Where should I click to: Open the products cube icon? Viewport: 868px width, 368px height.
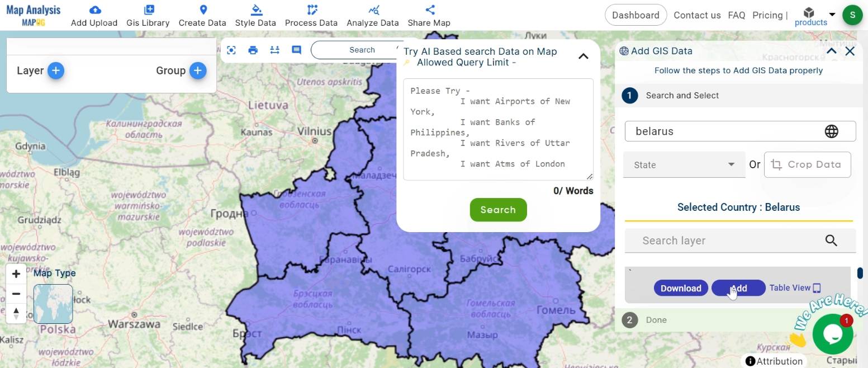pos(809,13)
